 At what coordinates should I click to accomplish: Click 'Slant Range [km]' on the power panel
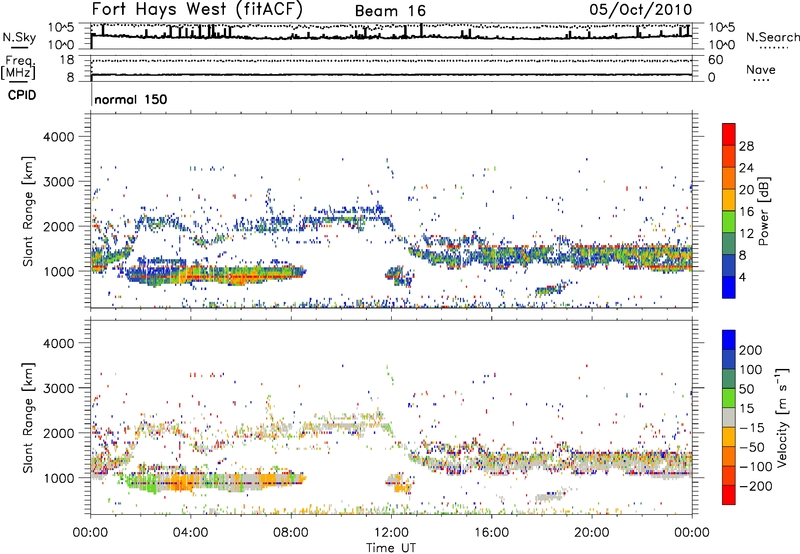(28, 211)
